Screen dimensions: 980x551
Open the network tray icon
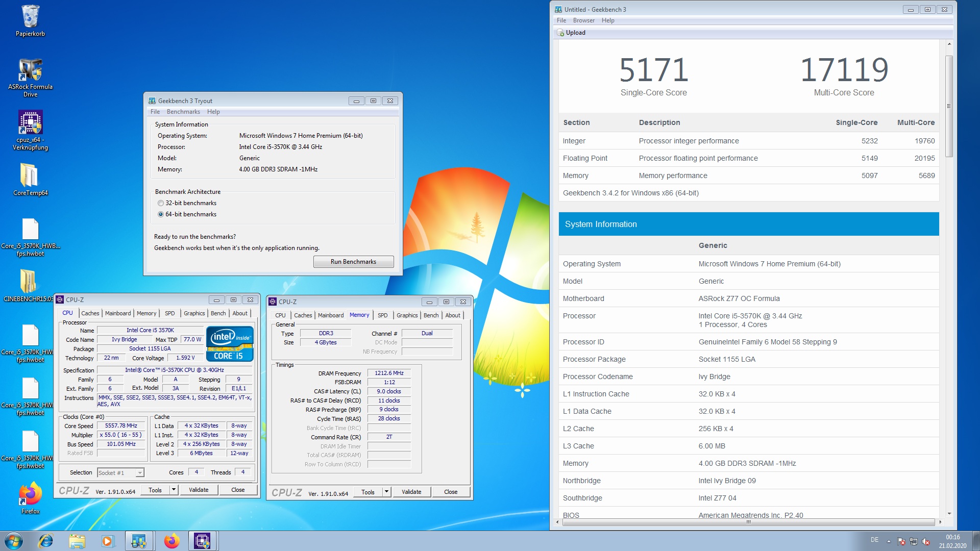click(914, 541)
